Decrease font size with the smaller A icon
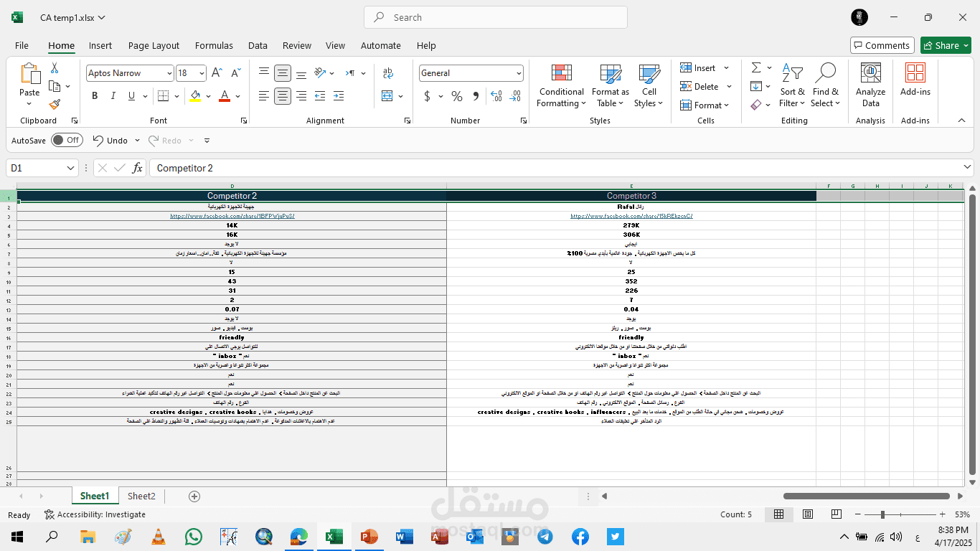The image size is (980, 551). coord(235,72)
